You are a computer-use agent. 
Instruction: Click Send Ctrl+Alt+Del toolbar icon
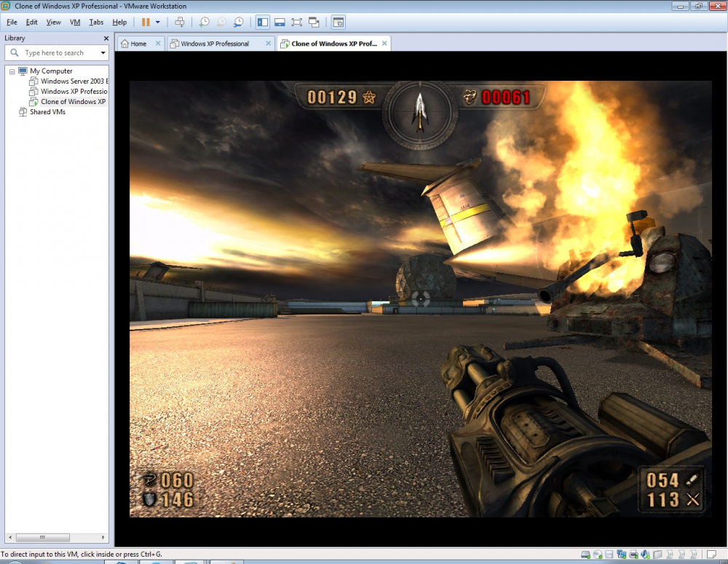[x=180, y=22]
